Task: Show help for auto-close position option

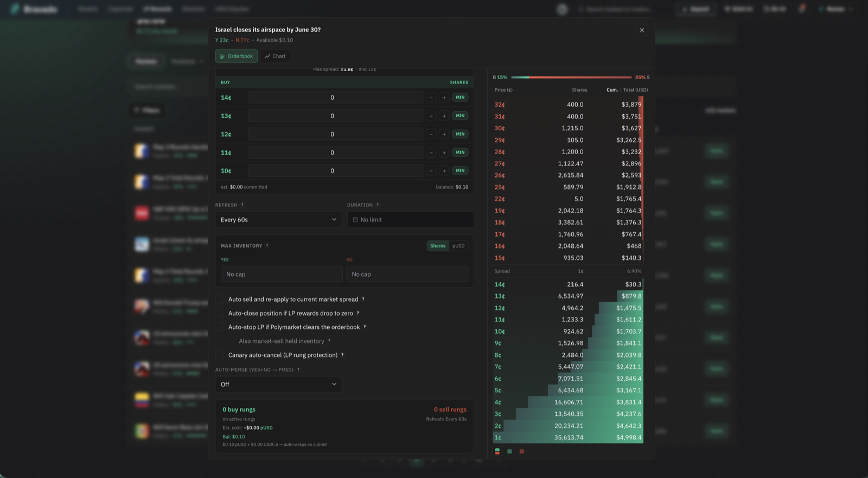Action: click(358, 313)
